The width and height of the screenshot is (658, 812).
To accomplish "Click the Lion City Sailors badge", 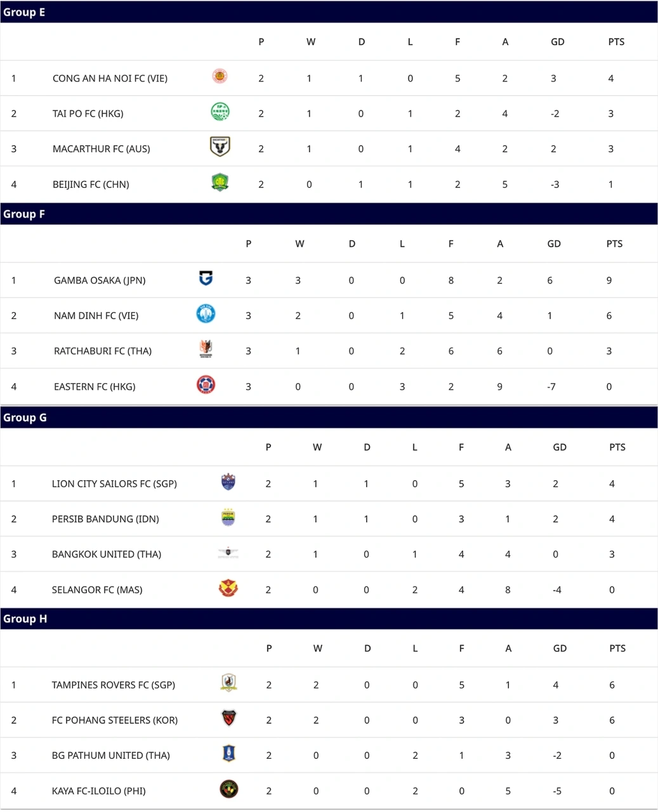I will click(228, 482).
